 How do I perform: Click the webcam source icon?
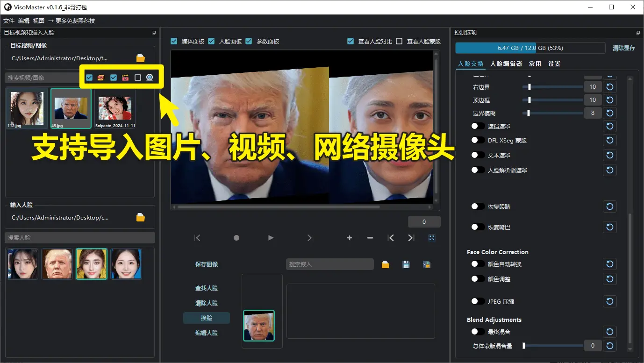coord(150,77)
